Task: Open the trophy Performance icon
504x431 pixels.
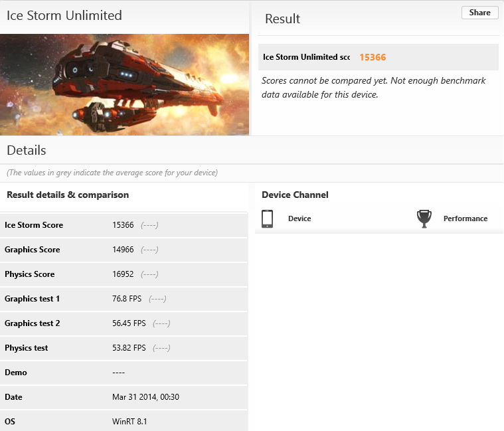Action: coord(424,219)
